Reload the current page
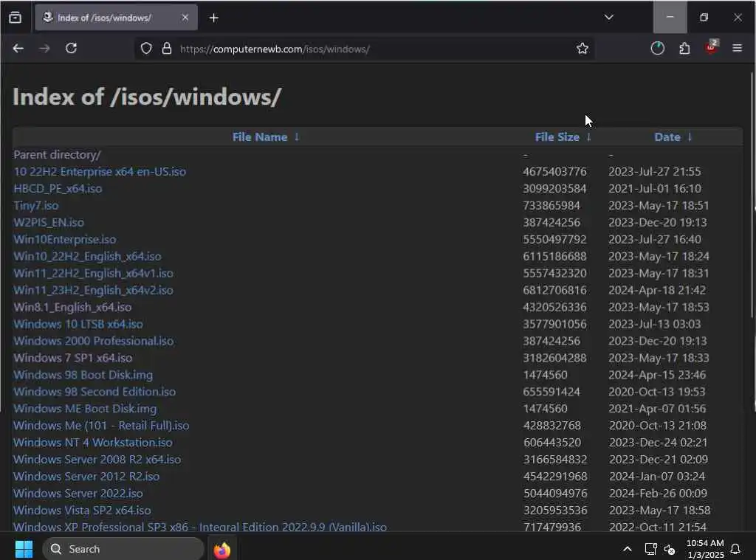The image size is (756, 560). pyautogui.click(x=72, y=48)
